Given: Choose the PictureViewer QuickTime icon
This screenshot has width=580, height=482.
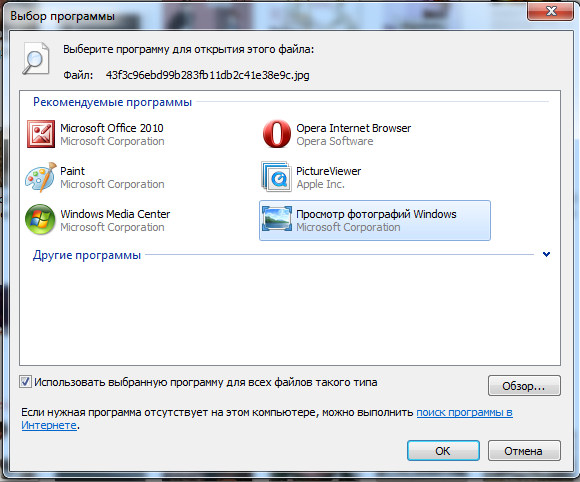Looking at the screenshot, I should click(x=276, y=176).
